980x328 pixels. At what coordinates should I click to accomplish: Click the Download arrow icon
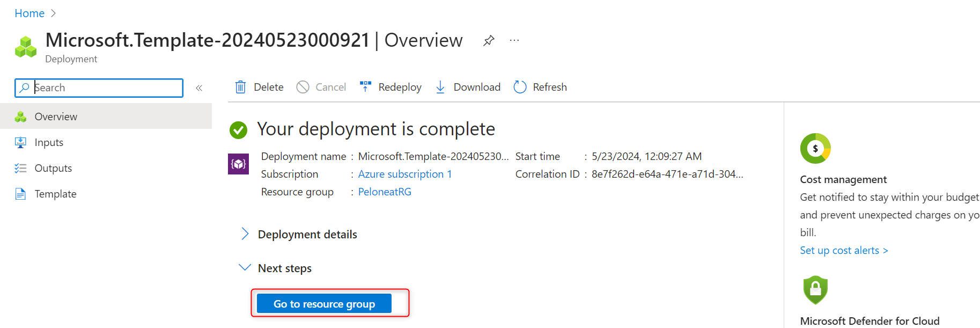click(440, 87)
